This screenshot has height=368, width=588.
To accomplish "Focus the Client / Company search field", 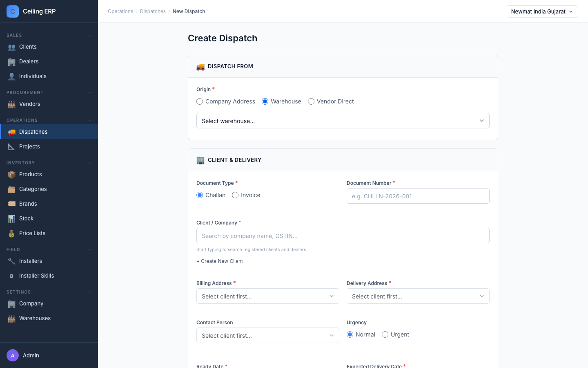I will click(343, 236).
